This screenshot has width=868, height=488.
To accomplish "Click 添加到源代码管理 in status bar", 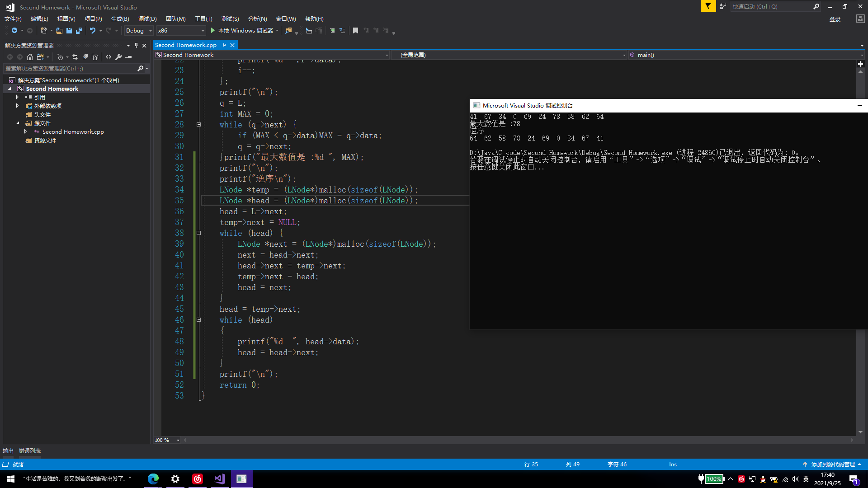I will pyautogui.click(x=833, y=465).
